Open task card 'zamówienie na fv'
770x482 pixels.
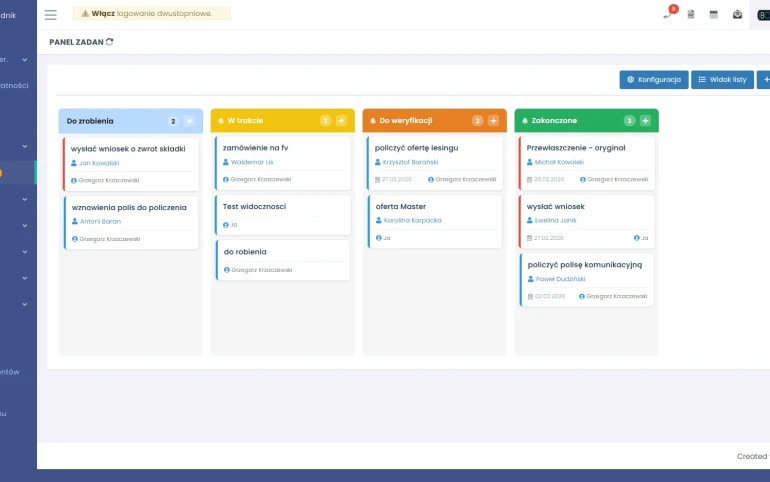point(256,148)
